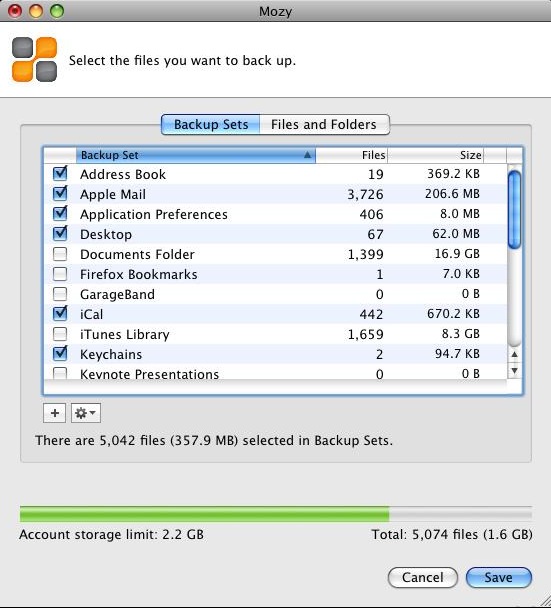Click the Mozy logo icon

pos(35,59)
